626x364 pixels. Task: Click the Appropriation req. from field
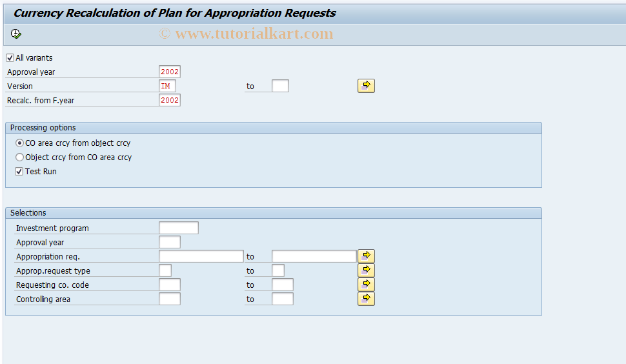point(201,256)
